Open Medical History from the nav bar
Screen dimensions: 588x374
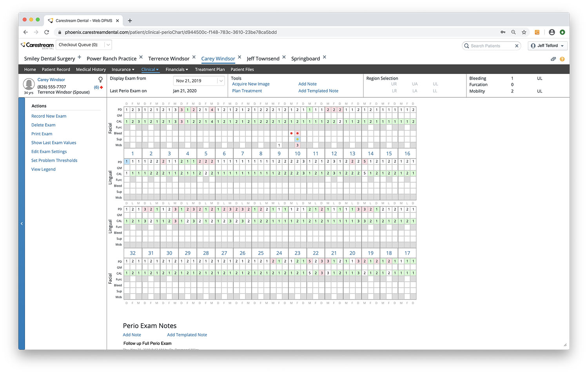click(91, 69)
